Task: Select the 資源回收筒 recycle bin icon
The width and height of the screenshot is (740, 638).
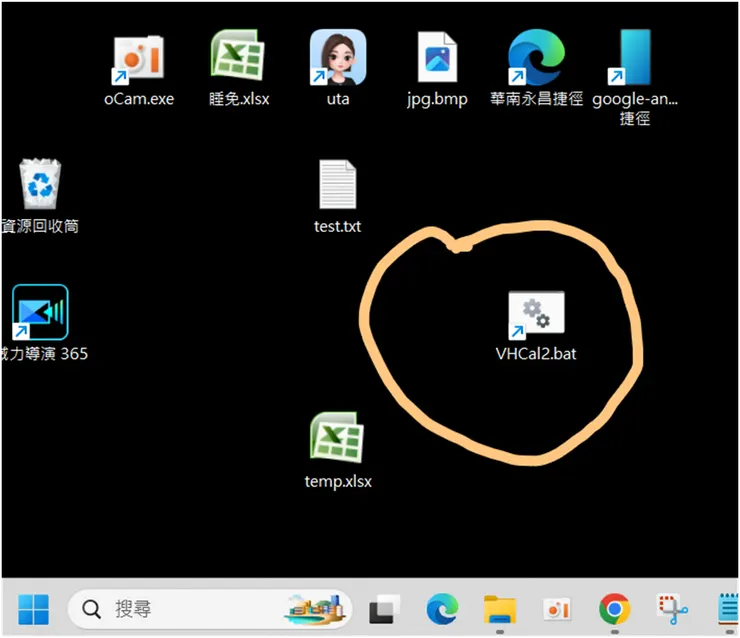Action: [40, 184]
